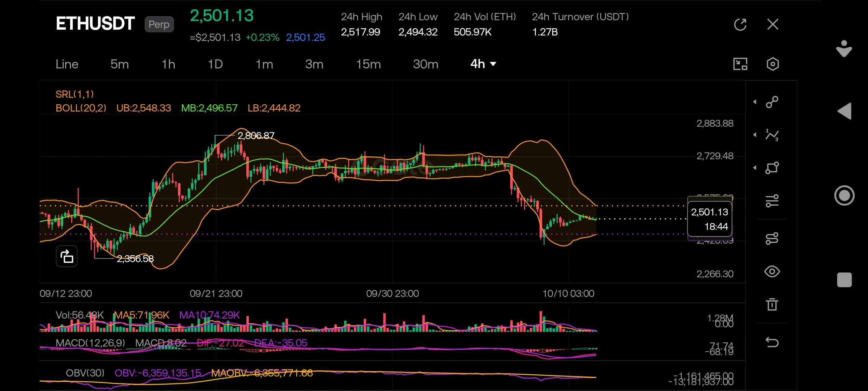Open the linked nodes drawing-mode icon

coord(772,239)
